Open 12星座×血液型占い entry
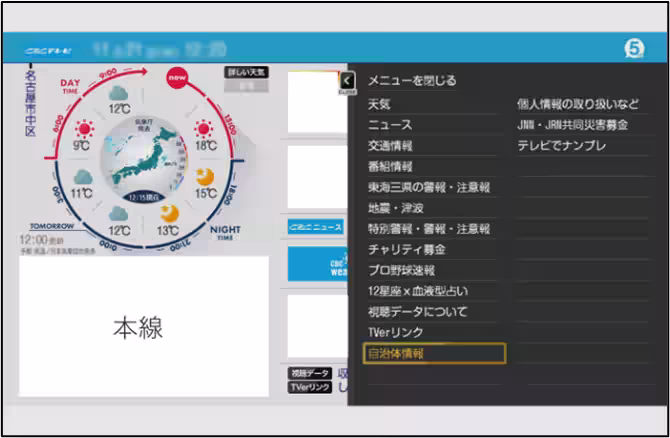670x438 pixels. tap(417, 291)
